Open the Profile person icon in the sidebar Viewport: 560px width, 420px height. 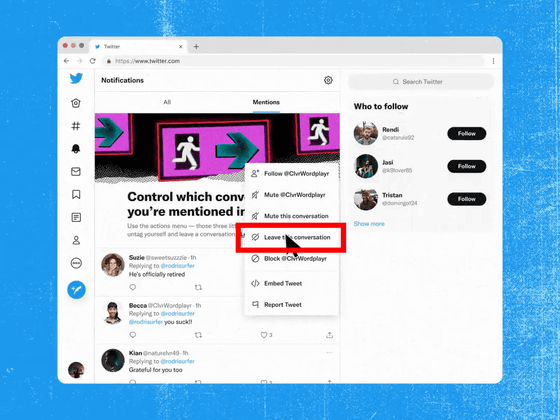(76, 240)
